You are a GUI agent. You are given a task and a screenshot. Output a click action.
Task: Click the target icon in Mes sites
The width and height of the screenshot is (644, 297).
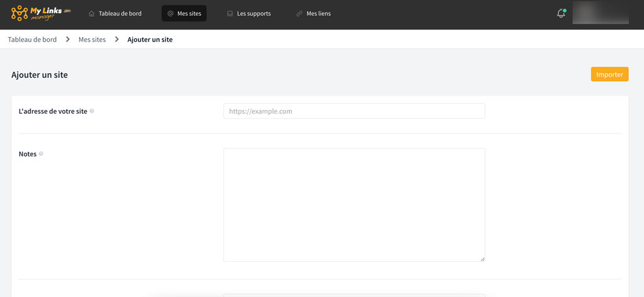point(170,13)
